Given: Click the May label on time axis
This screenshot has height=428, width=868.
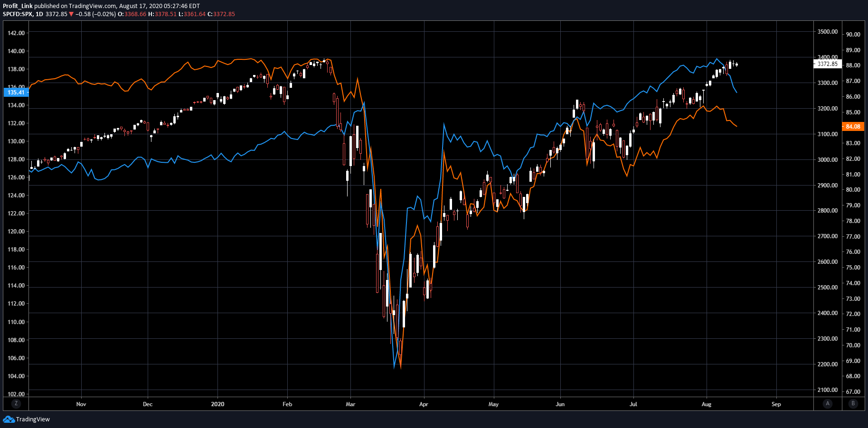Looking at the screenshot, I should tap(493, 404).
